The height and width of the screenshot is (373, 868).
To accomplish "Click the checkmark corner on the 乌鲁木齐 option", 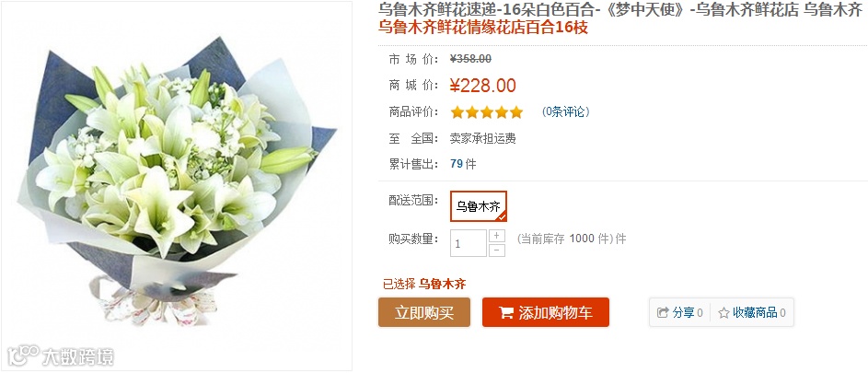I will pyautogui.click(x=502, y=216).
